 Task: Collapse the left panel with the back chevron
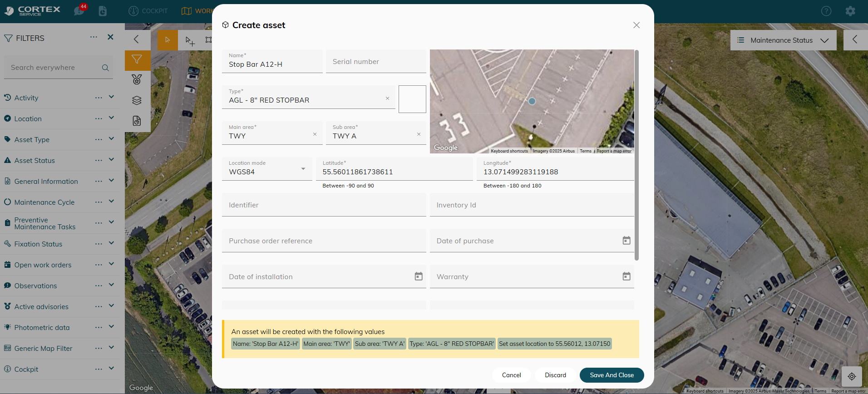click(x=136, y=39)
